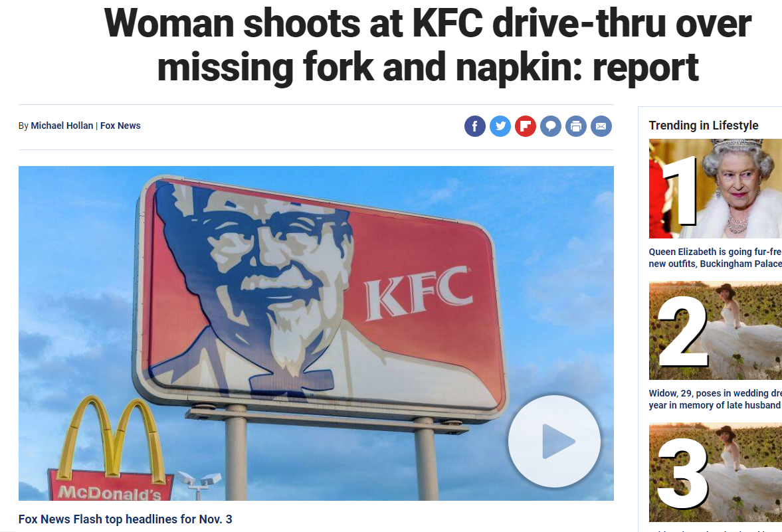This screenshot has height=532, width=782.
Task: Email the article using envelope icon
Action: point(601,126)
